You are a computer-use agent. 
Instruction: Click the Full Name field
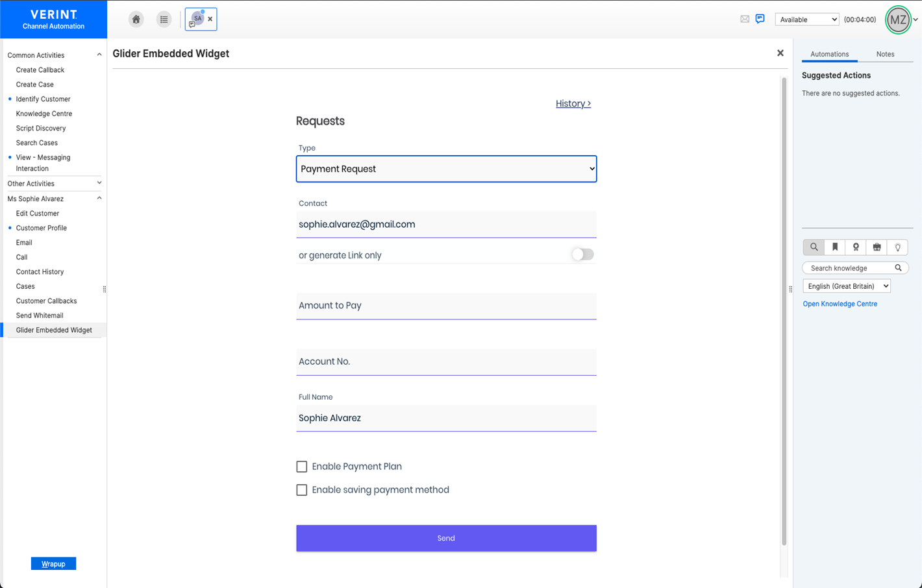pyautogui.click(x=446, y=418)
